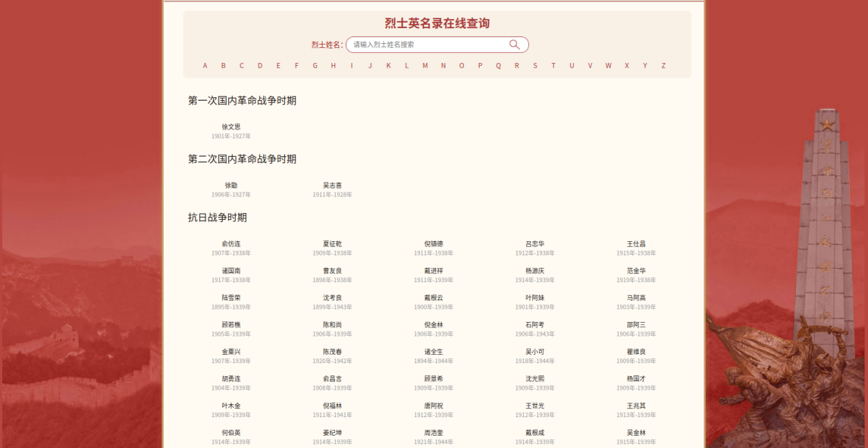The width and height of the screenshot is (868, 448).
Task: Open martyr entry 徐文思
Action: click(231, 127)
